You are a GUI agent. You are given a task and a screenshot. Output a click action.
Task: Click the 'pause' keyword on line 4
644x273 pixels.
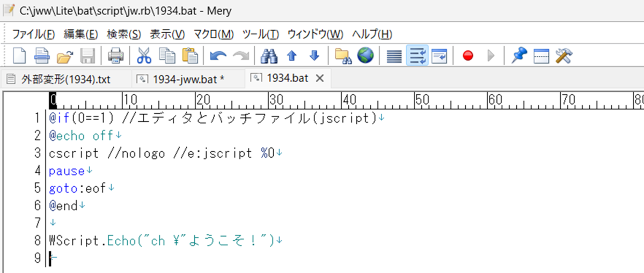(x=67, y=171)
